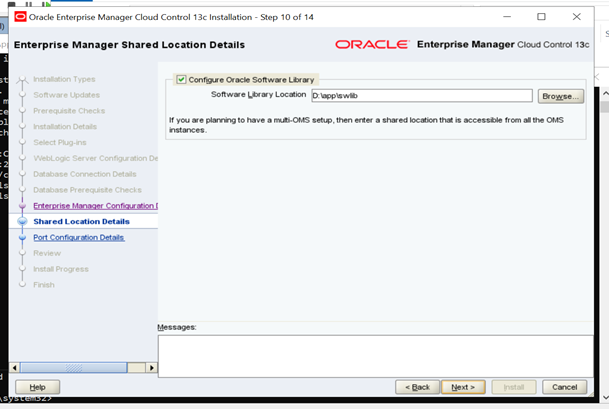Go to Port Configuration Details step

click(x=79, y=238)
